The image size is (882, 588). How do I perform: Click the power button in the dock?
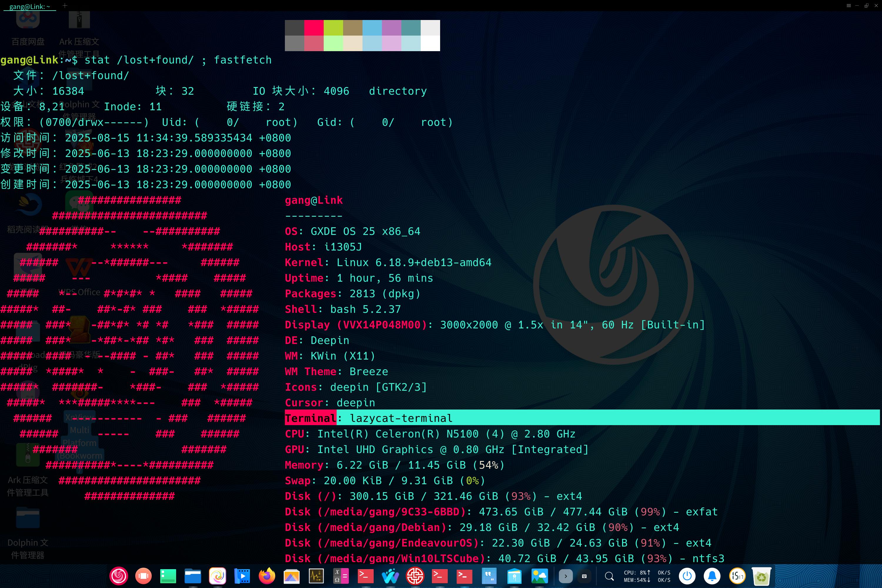click(x=687, y=576)
